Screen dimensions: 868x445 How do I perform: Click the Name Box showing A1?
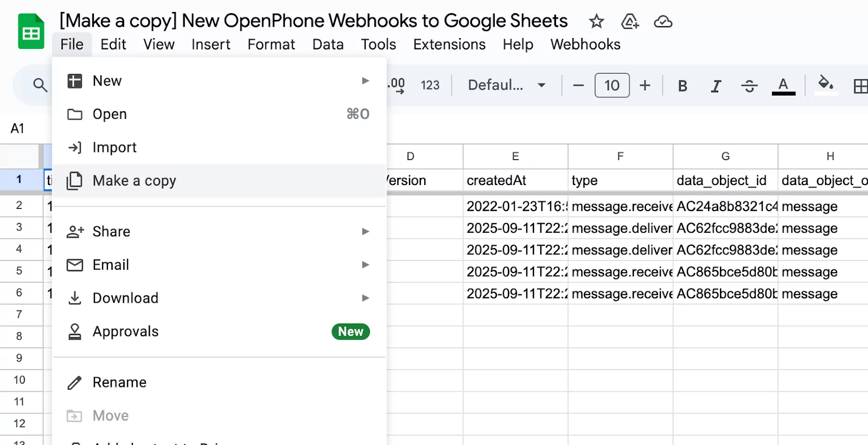point(17,129)
